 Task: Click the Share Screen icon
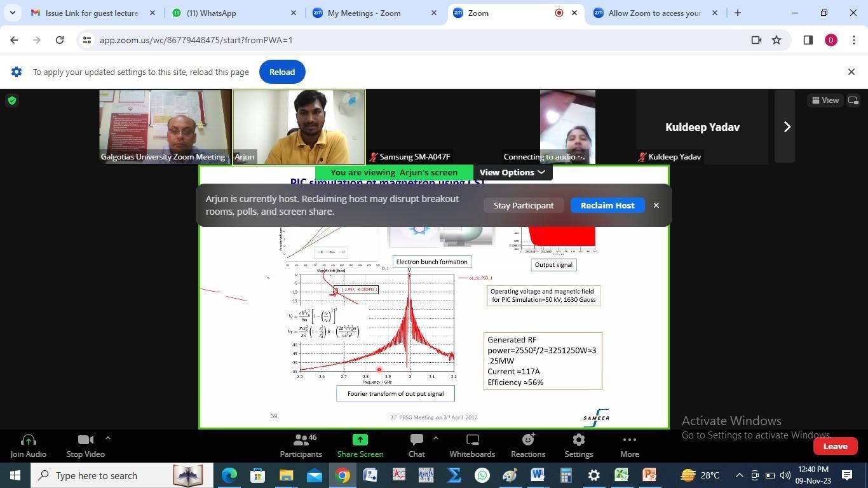[x=360, y=440]
